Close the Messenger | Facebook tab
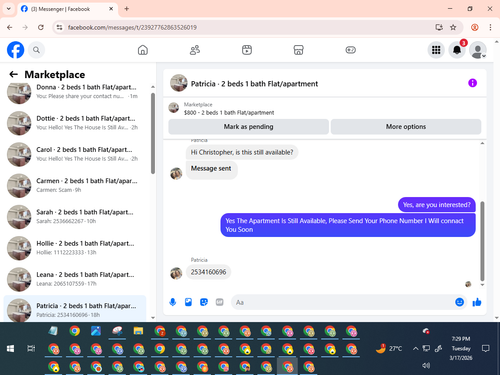The height and width of the screenshot is (375, 500). click(x=111, y=9)
